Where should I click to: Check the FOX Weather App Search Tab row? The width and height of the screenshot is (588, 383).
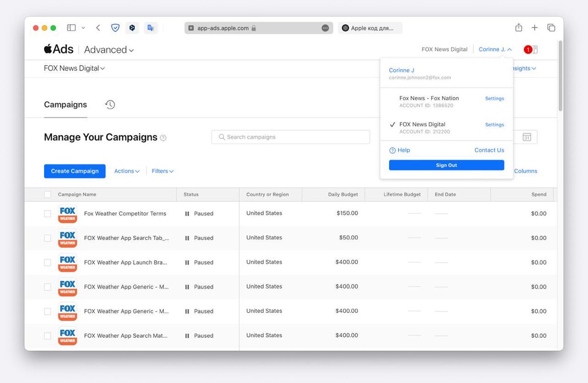click(48, 238)
